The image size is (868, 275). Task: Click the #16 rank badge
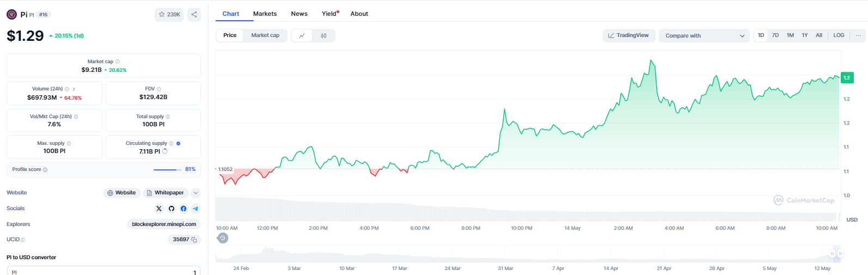44,15
